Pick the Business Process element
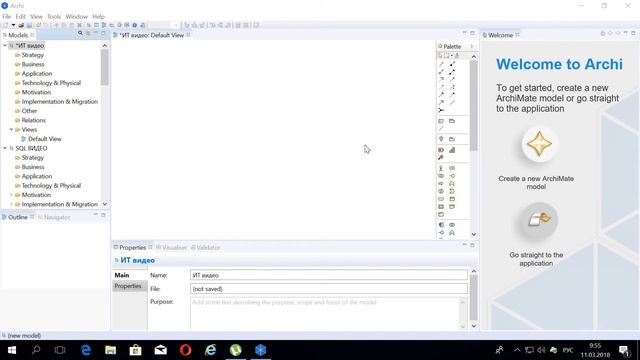 tap(441, 184)
